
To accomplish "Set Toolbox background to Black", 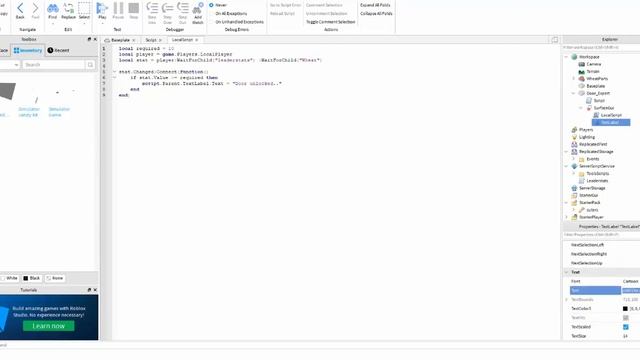I will 31,278.
